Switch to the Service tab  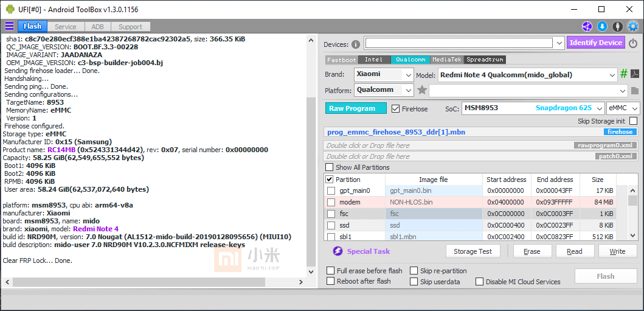pos(66,27)
